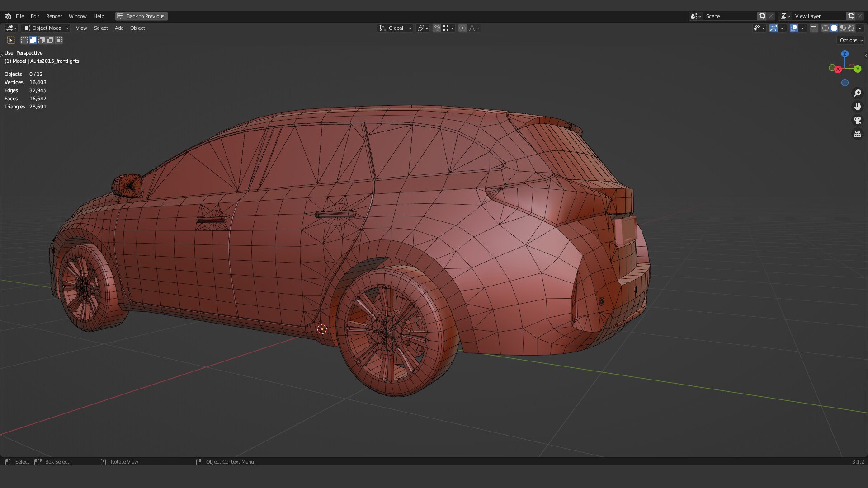Open the viewport View menu
The image size is (868, 488).
tap(81, 28)
